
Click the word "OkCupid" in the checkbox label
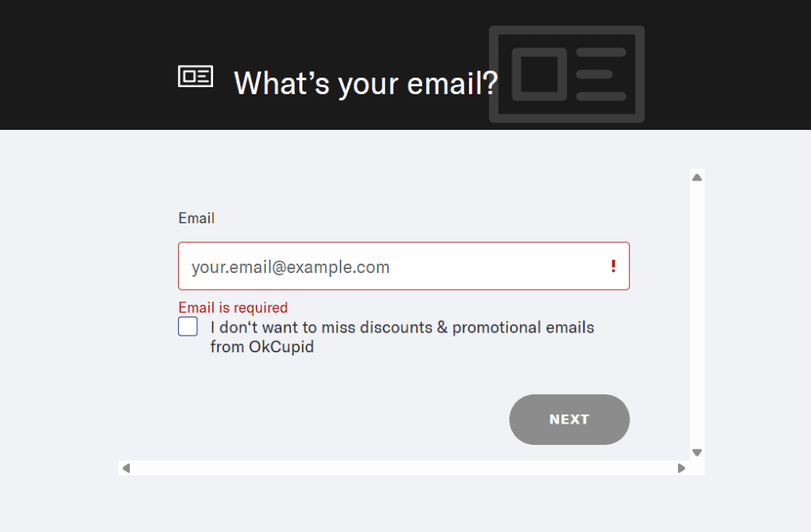click(x=281, y=347)
